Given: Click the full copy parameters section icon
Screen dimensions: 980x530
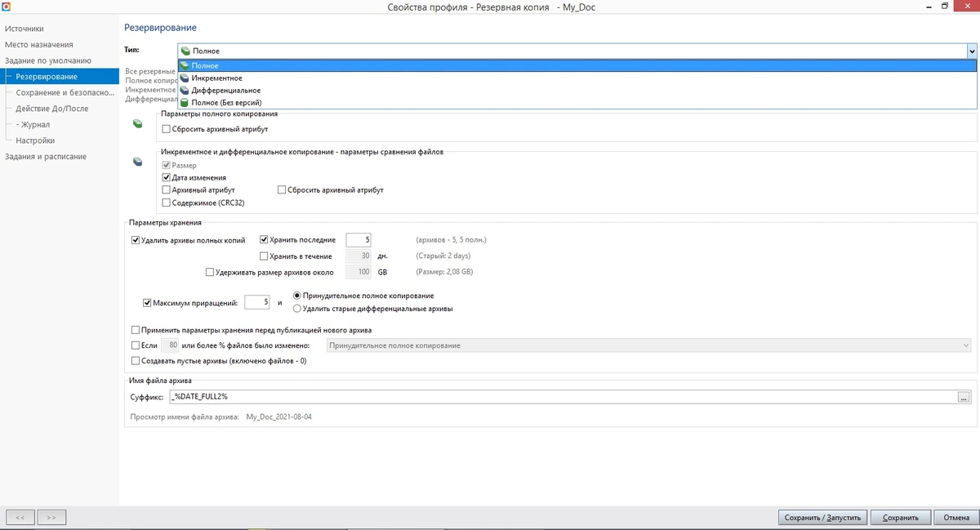Looking at the screenshot, I should pyautogui.click(x=137, y=124).
